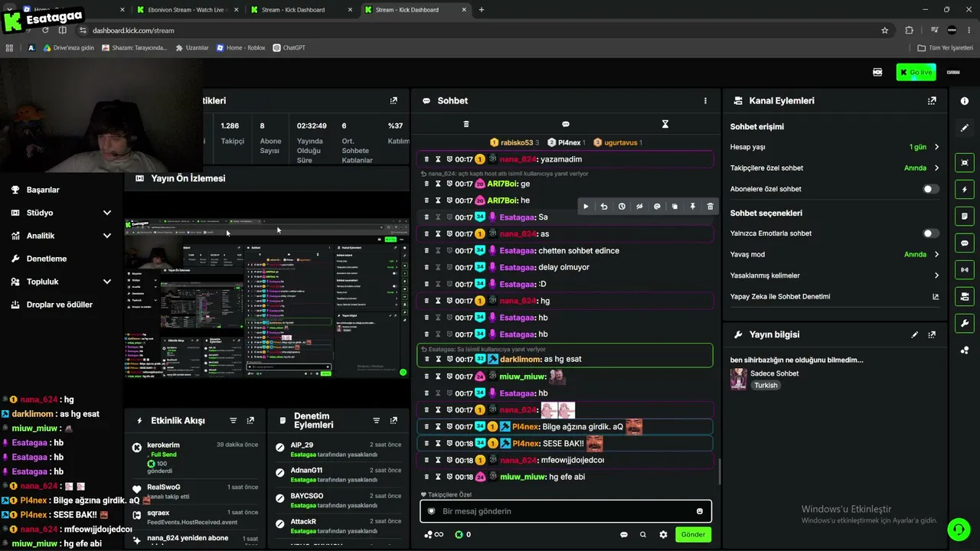Open the Home - Roblox bookmark

(x=240, y=47)
